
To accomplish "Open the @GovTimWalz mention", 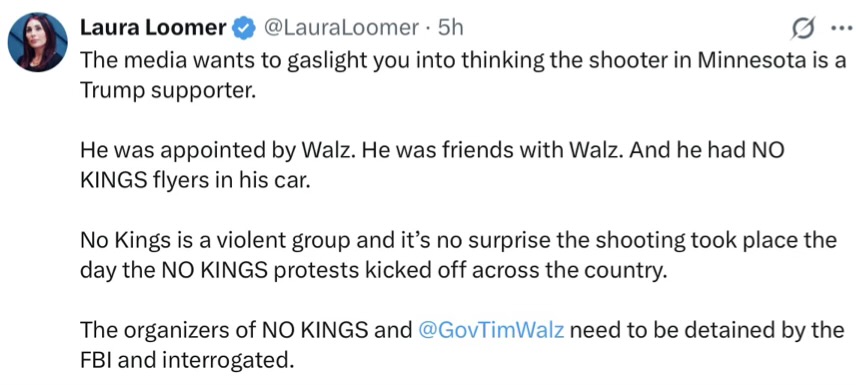I will (491, 330).
